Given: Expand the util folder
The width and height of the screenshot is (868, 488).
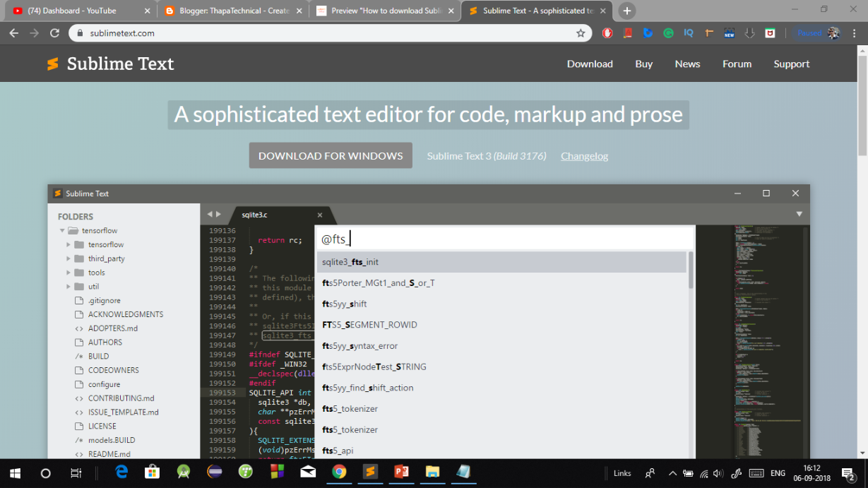Looking at the screenshot, I should pos(69,287).
